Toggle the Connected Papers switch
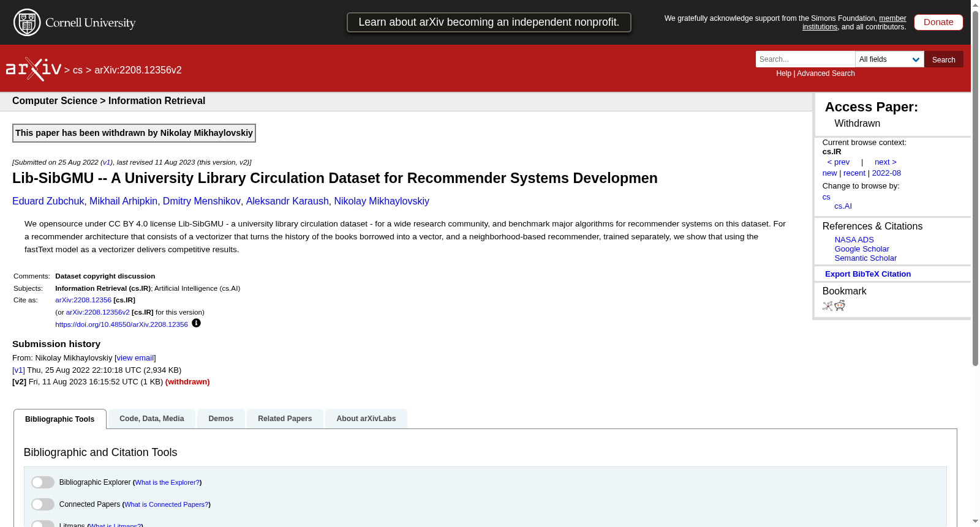 (x=43, y=504)
